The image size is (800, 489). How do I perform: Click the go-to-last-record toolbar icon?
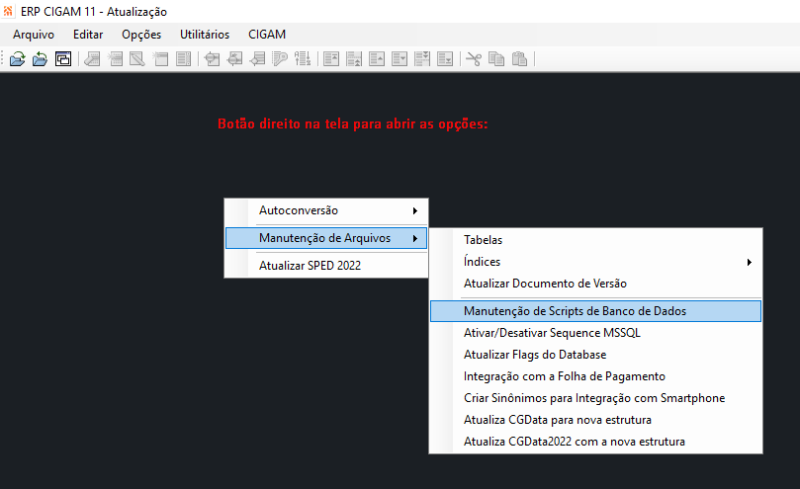pyautogui.click(x=445, y=59)
